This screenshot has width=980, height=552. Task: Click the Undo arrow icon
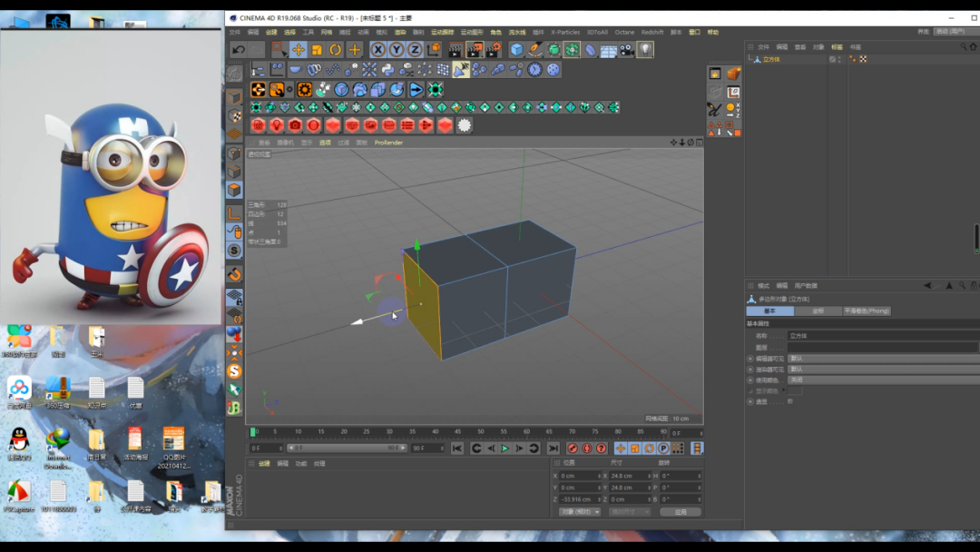(238, 49)
